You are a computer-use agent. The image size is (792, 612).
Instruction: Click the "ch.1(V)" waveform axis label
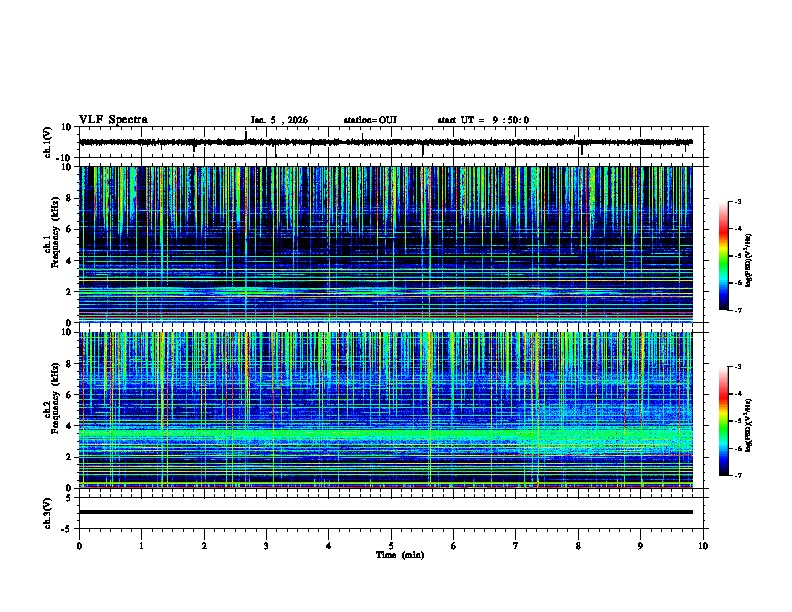point(48,142)
